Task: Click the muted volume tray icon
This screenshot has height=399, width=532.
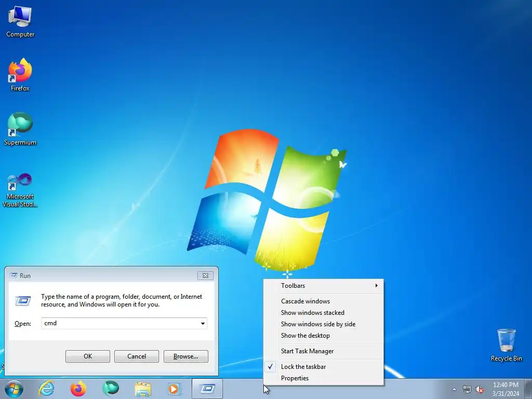Action: tap(480, 390)
